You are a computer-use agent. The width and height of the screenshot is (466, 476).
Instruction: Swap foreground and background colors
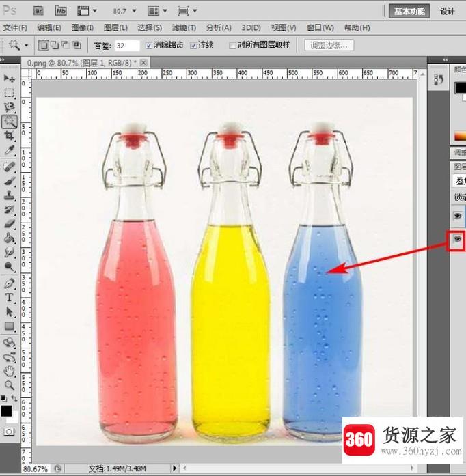[x=14, y=398]
